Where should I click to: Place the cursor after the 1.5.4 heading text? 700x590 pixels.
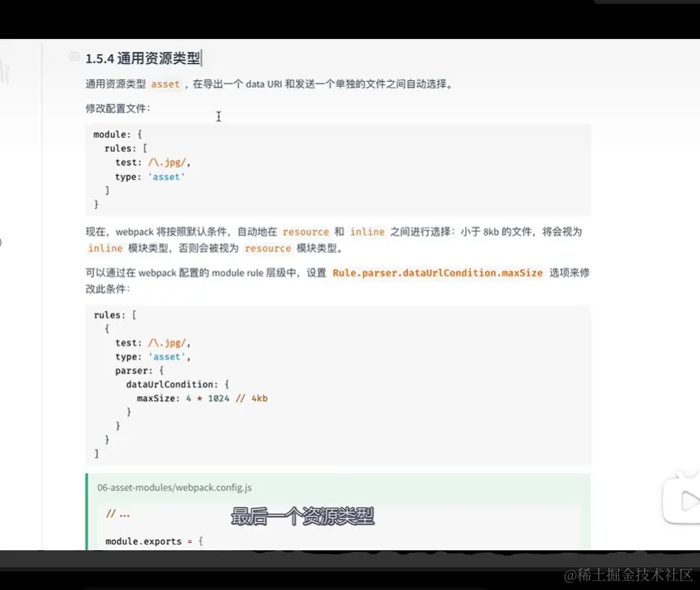click(x=202, y=58)
